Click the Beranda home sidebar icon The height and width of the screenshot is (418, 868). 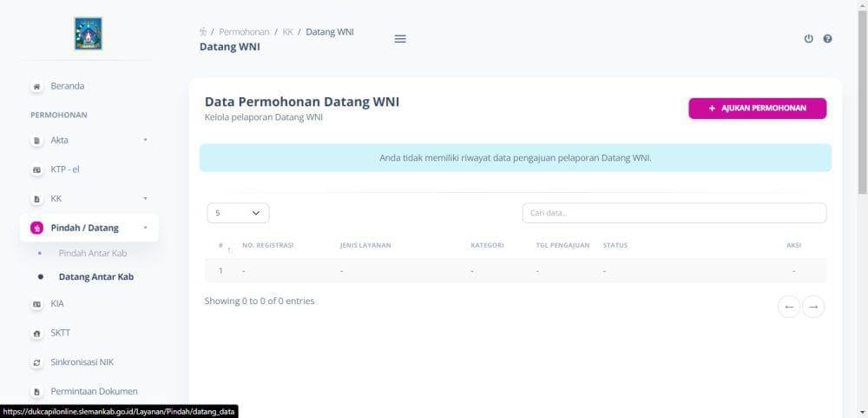(x=36, y=87)
